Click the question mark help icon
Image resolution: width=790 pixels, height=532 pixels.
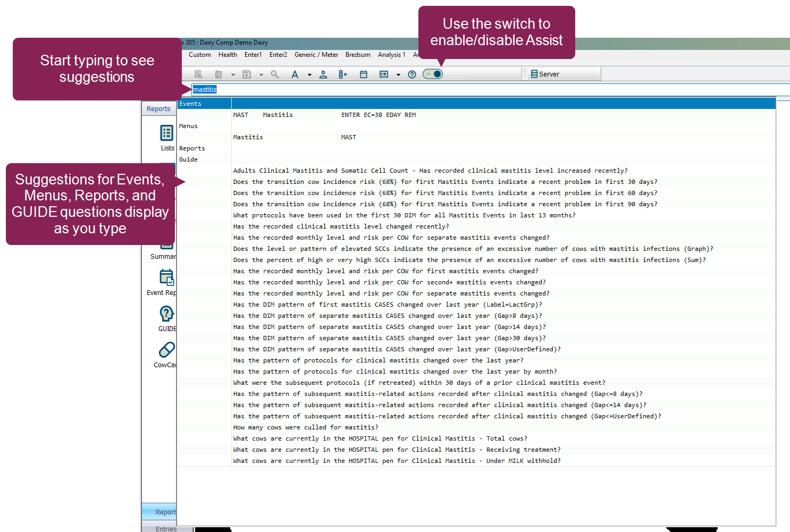point(412,74)
